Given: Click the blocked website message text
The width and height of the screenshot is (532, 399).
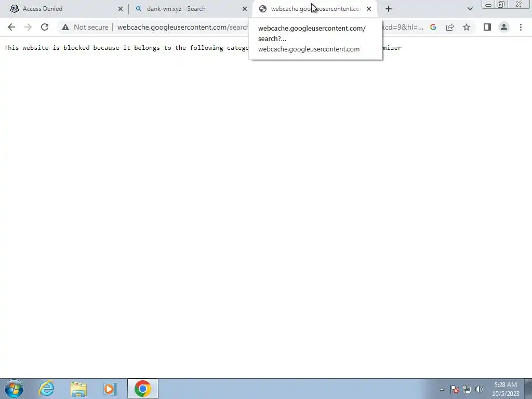Looking at the screenshot, I should click(203, 48).
